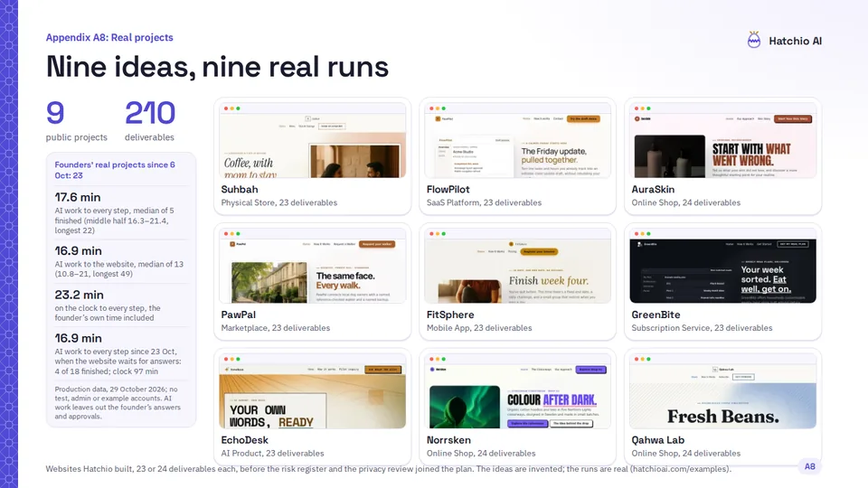Open the Norrsken website thumbnail

517,391
